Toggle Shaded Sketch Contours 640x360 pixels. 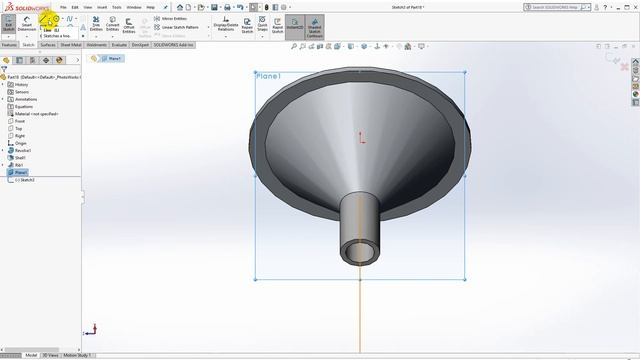click(x=315, y=27)
